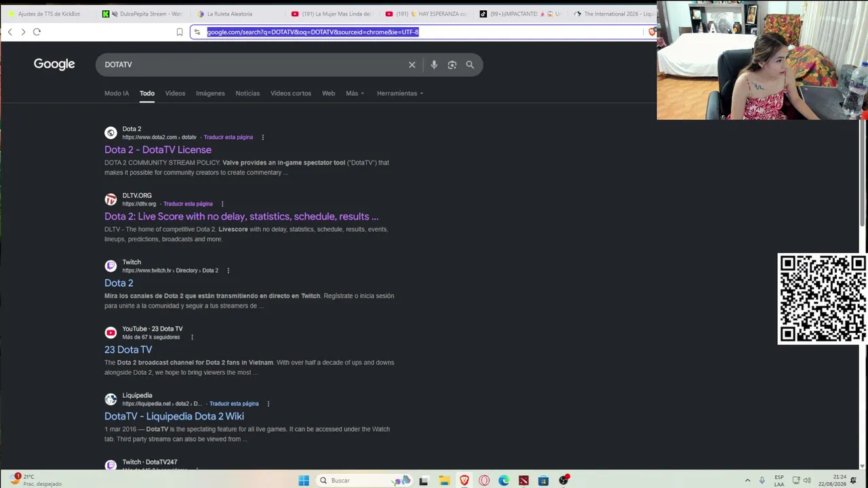Click the Twitch favicon of Dota 2 result
The height and width of the screenshot is (488, 868).
[x=111, y=266]
